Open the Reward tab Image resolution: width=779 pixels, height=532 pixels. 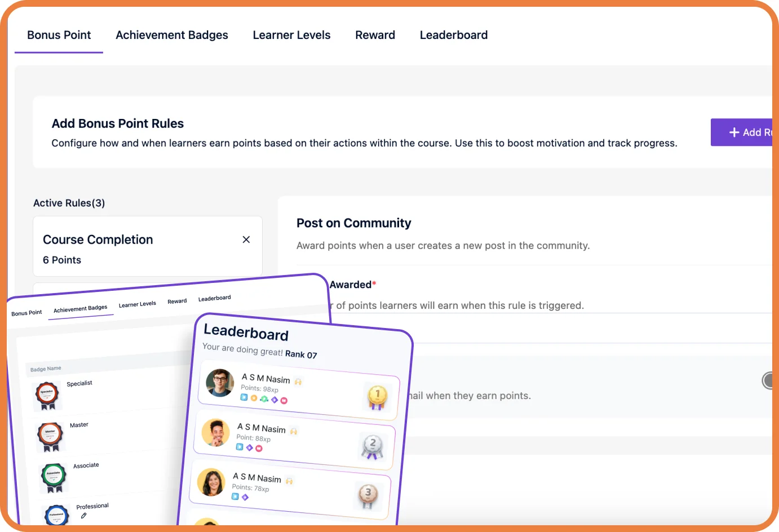pyautogui.click(x=375, y=35)
